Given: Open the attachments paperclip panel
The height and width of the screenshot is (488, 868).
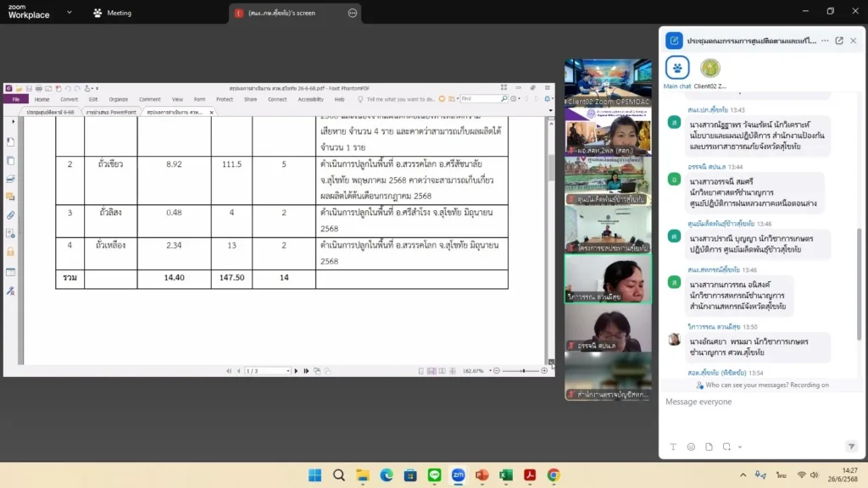Looking at the screenshot, I should [x=10, y=215].
